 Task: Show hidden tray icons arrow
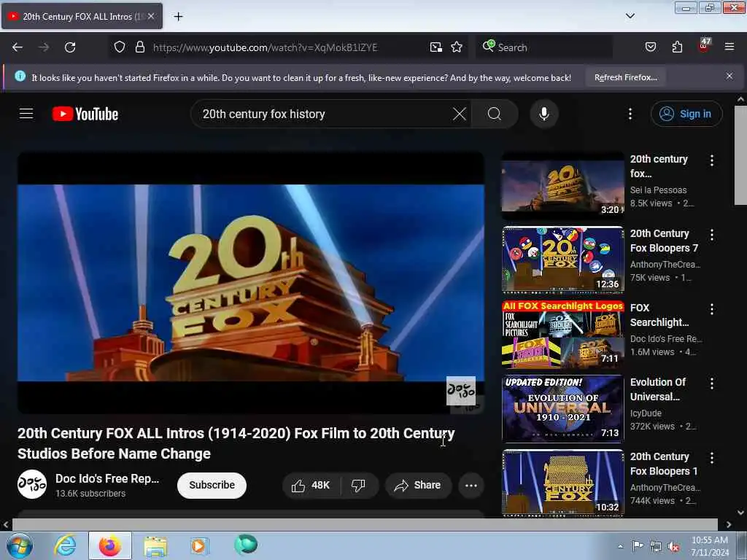620,546
